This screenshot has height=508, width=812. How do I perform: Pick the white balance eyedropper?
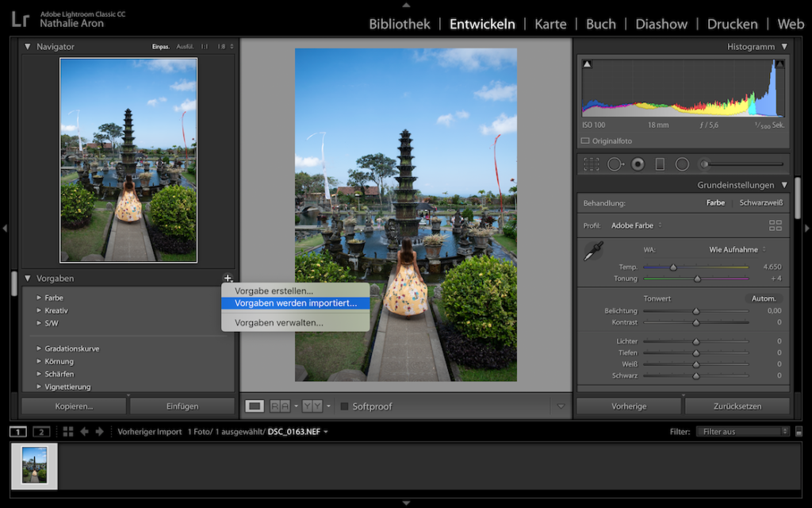pos(593,251)
